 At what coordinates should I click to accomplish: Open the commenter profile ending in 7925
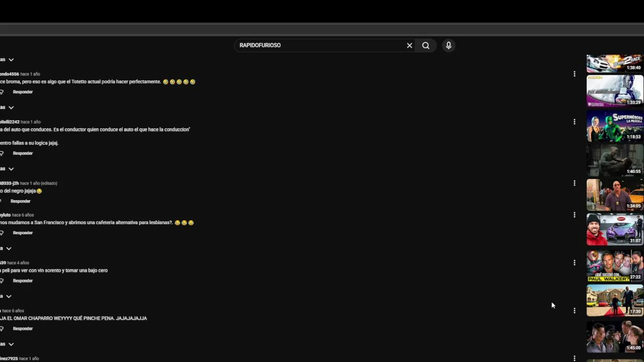pyautogui.click(x=9, y=358)
